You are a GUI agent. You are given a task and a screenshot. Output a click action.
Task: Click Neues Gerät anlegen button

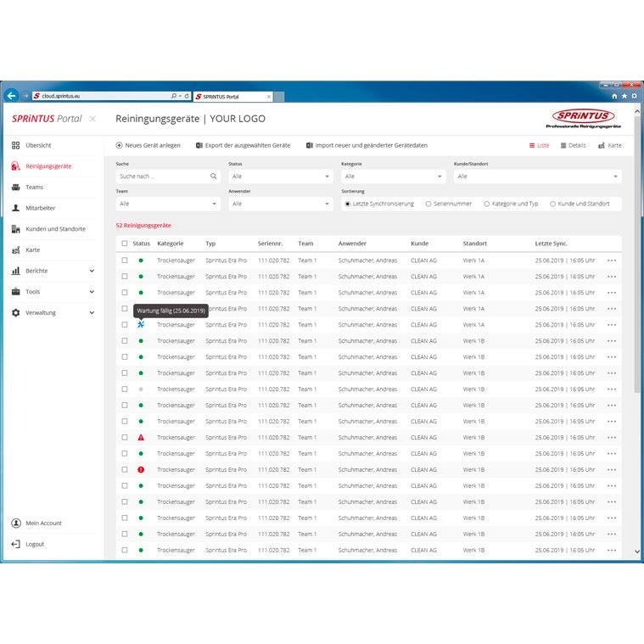148,145
